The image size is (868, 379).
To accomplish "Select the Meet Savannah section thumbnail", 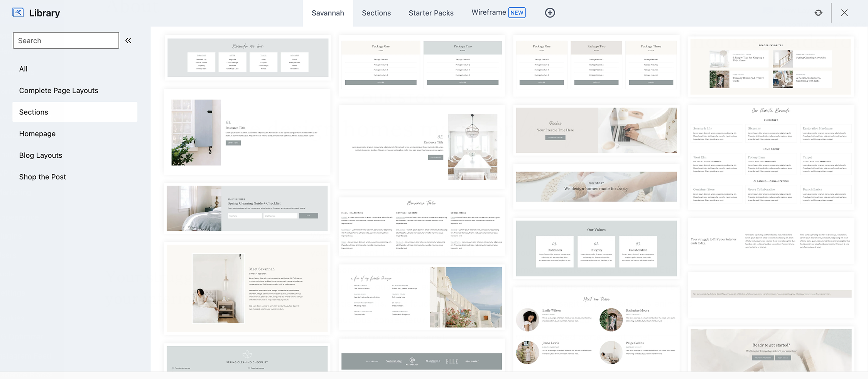I will click(x=247, y=288).
